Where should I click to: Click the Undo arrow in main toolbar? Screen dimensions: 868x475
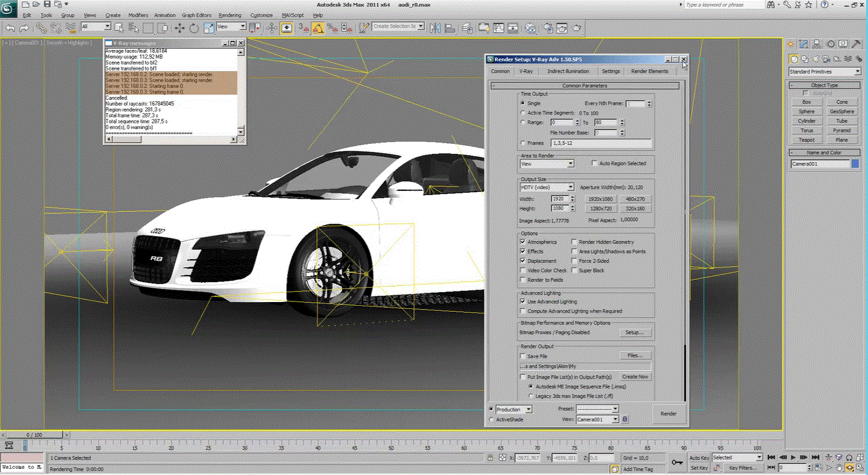tap(10, 28)
